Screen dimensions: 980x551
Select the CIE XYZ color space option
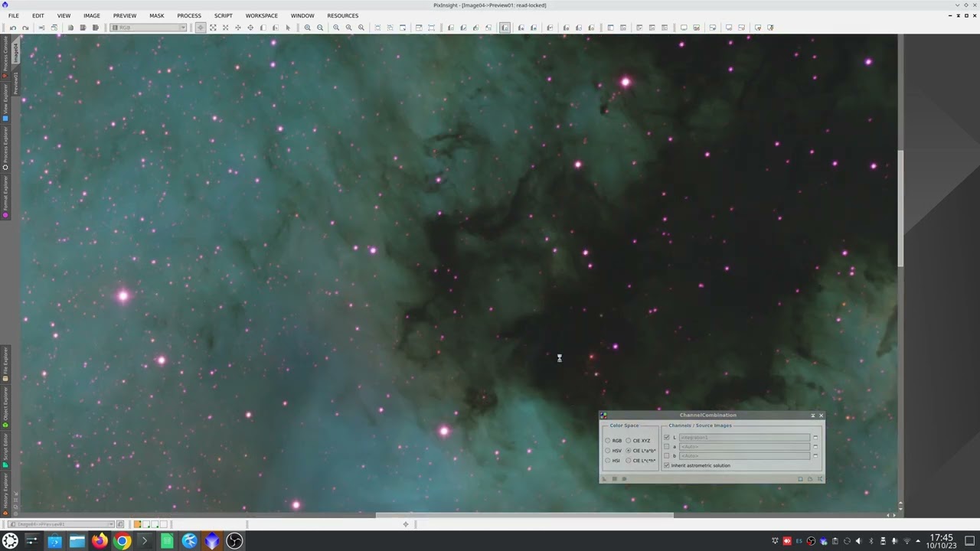click(628, 441)
